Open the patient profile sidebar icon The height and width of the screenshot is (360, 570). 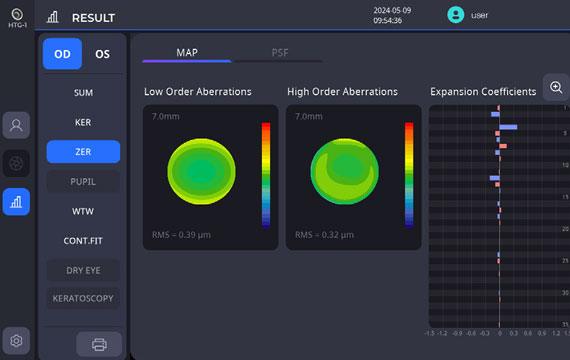(x=16, y=125)
